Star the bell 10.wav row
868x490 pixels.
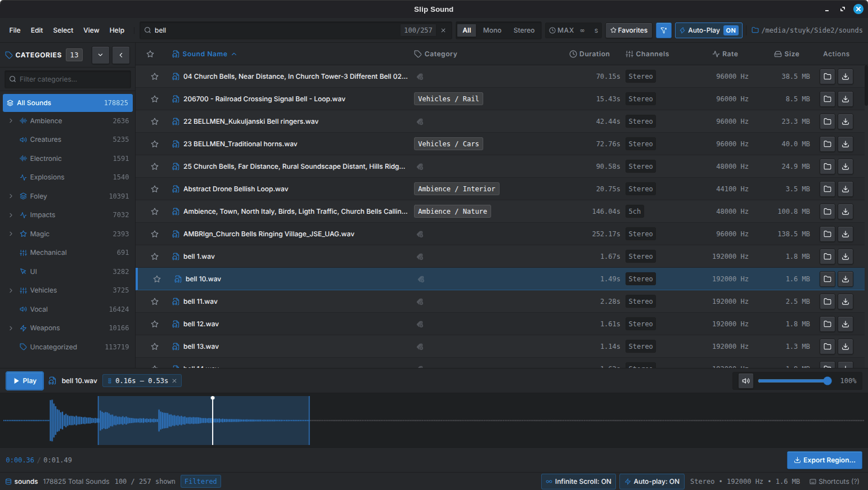(157, 279)
